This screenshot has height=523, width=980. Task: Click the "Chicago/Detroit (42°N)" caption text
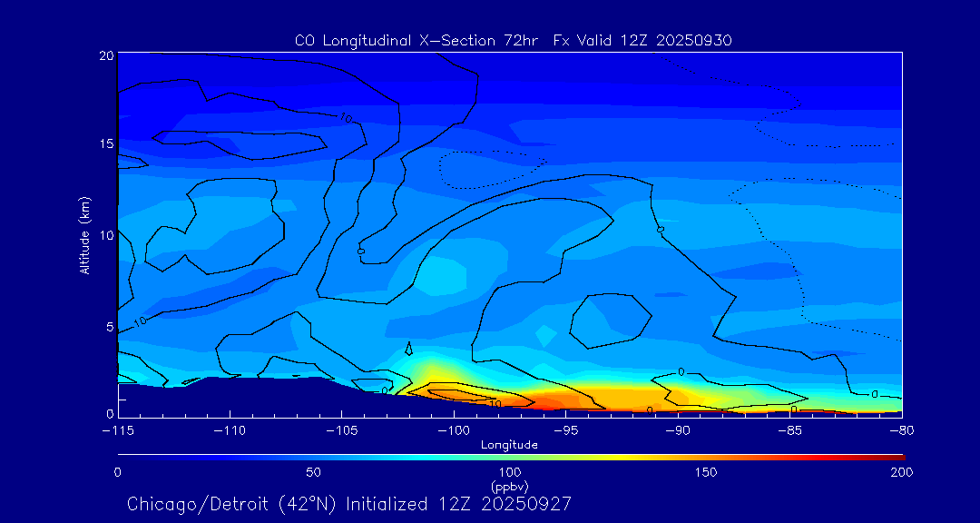[232, 504]
